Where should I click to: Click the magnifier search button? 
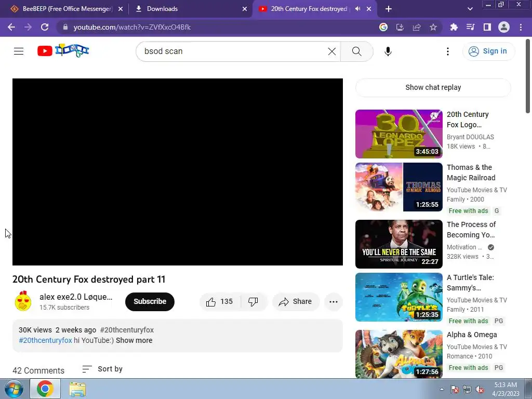click(356, 51)
